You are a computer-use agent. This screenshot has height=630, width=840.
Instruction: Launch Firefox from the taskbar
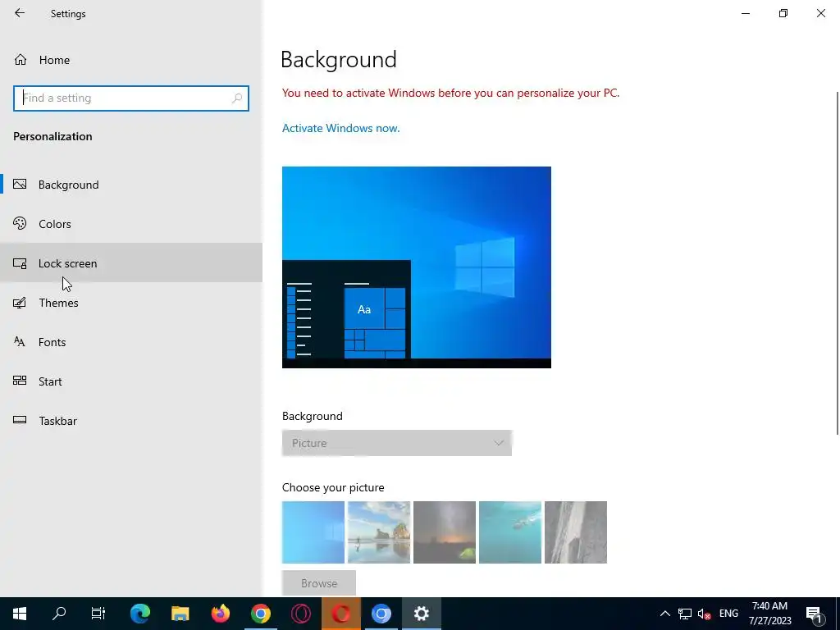coord(221,614)
